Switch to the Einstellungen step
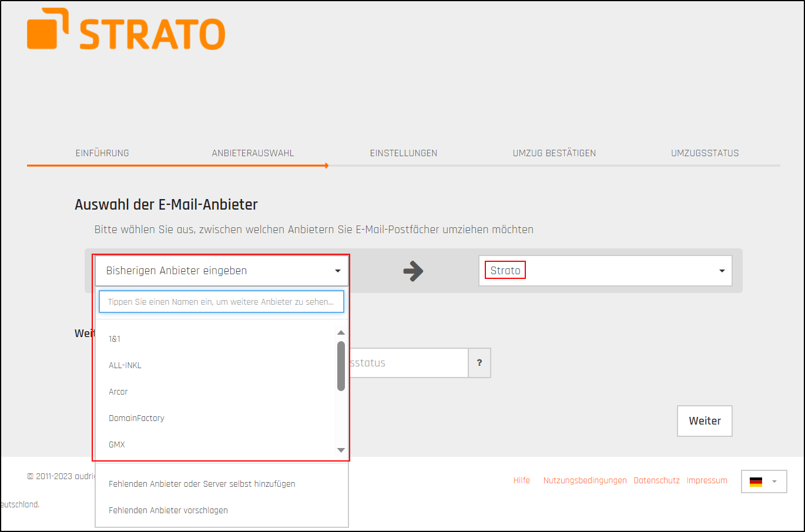 [404, 153]
